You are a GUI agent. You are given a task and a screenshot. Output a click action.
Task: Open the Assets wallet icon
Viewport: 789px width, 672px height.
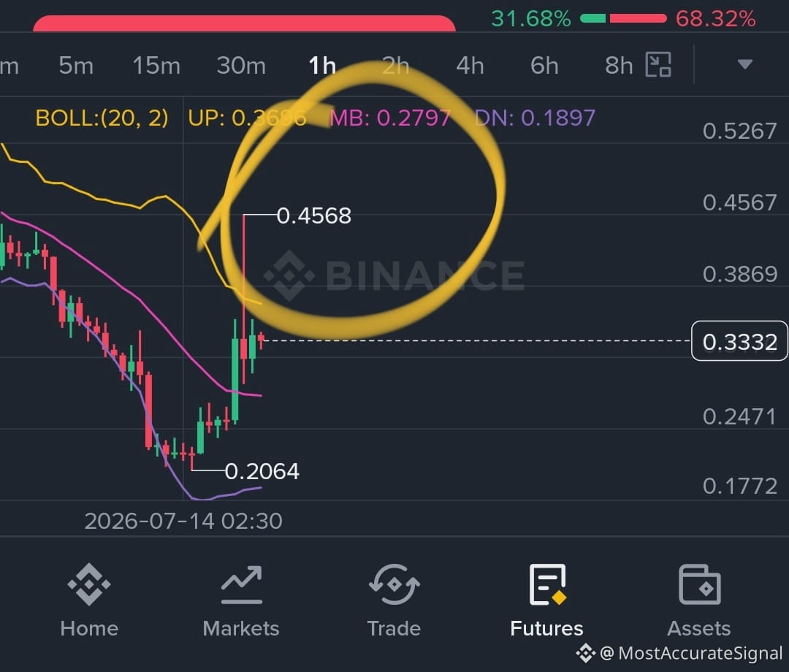point(699,584)
